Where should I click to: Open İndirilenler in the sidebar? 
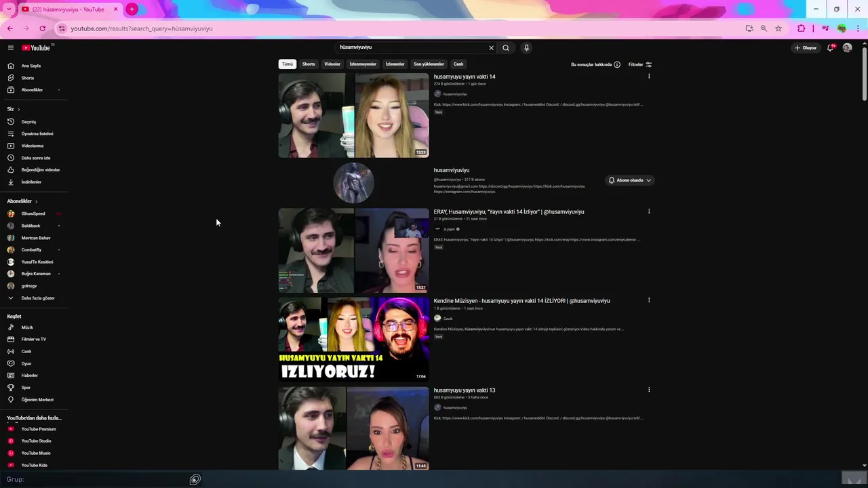coord(34,182)
